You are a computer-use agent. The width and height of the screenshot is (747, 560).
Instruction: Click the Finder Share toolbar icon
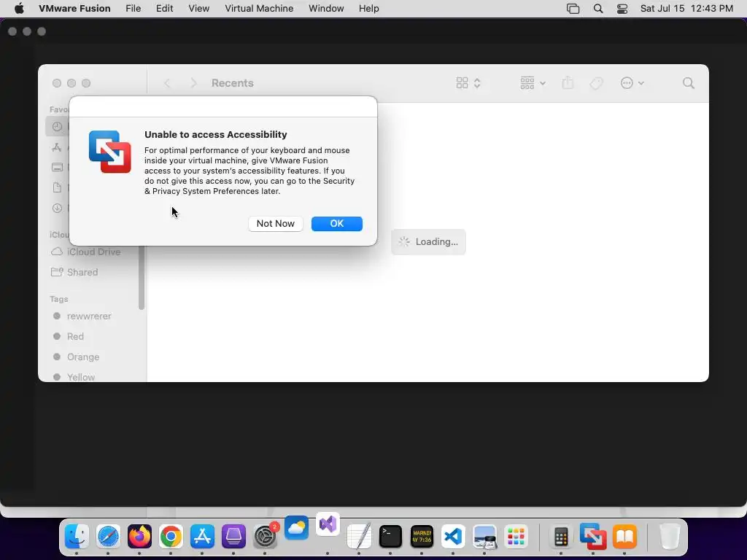tap(568, 83)
